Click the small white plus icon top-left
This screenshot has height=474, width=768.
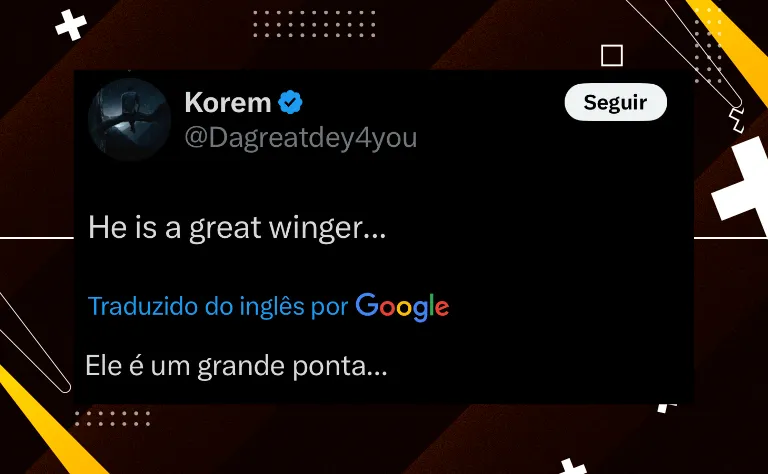click(x=71, y=25)
